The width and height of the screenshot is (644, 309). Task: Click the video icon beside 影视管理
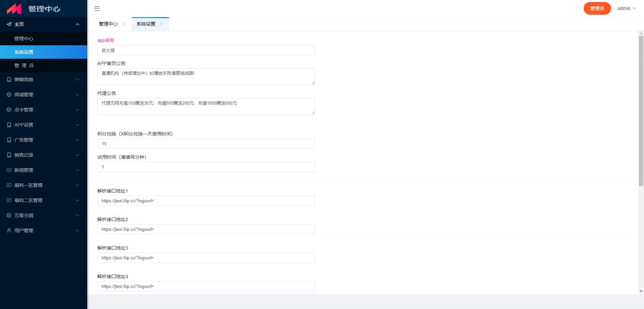pyautogui.click(x=9, y=170)
